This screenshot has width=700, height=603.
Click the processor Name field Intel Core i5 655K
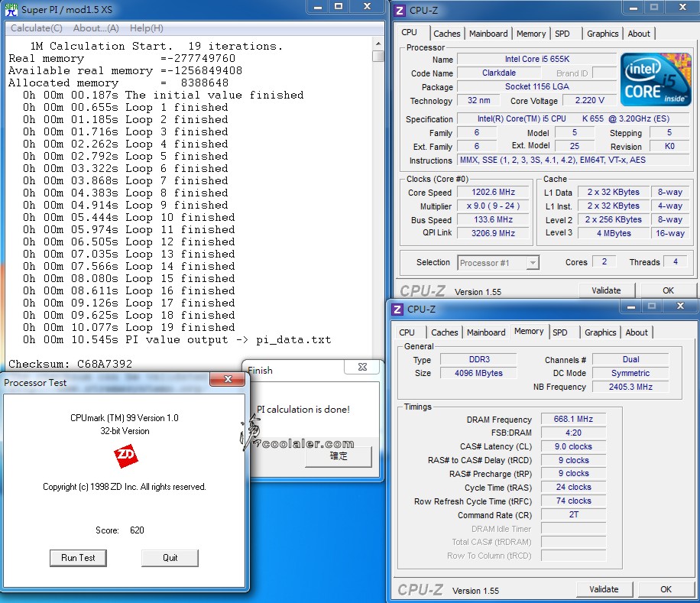point(537,59)
